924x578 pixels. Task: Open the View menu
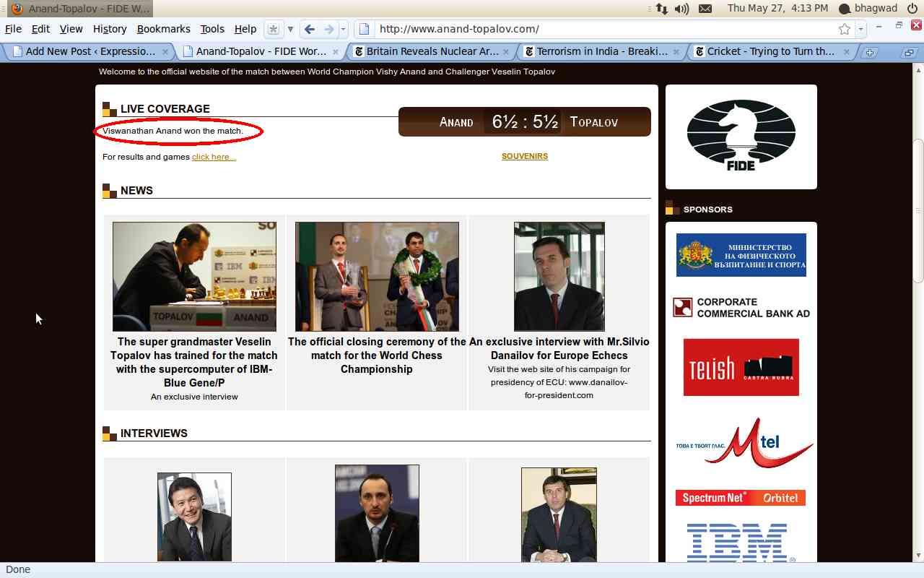[x=71, y=29]
